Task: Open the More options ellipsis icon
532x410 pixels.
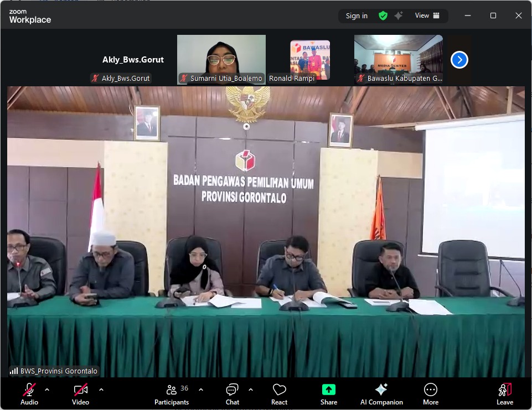Action: click(430, 390)
